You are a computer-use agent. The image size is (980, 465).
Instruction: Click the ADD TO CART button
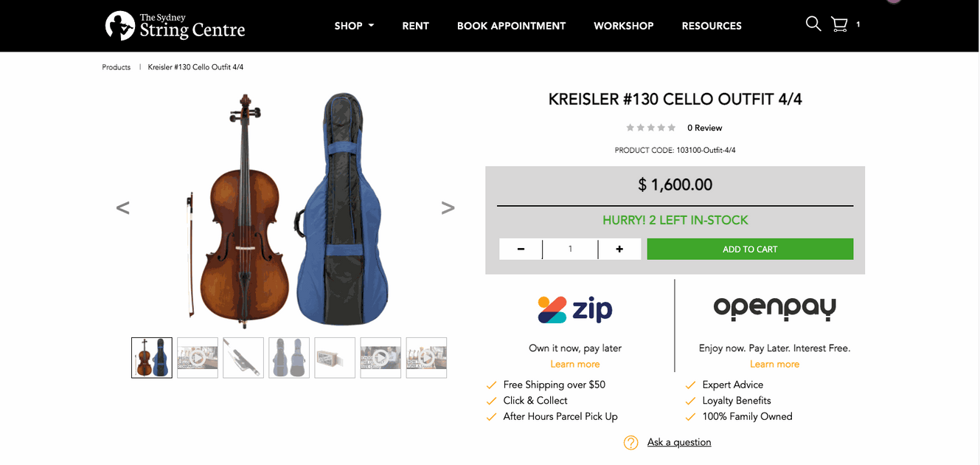(749, 249)
